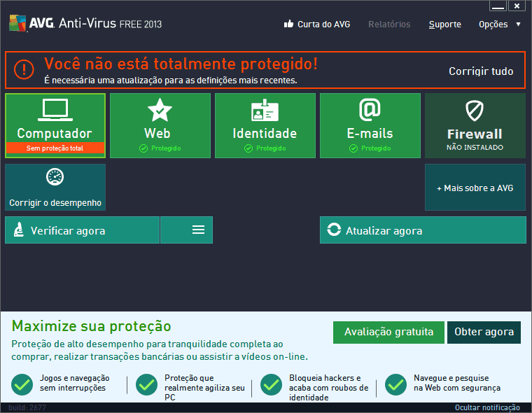
Task: Click green check next to Navegue e pesquise
Action: tap(395, 384)
